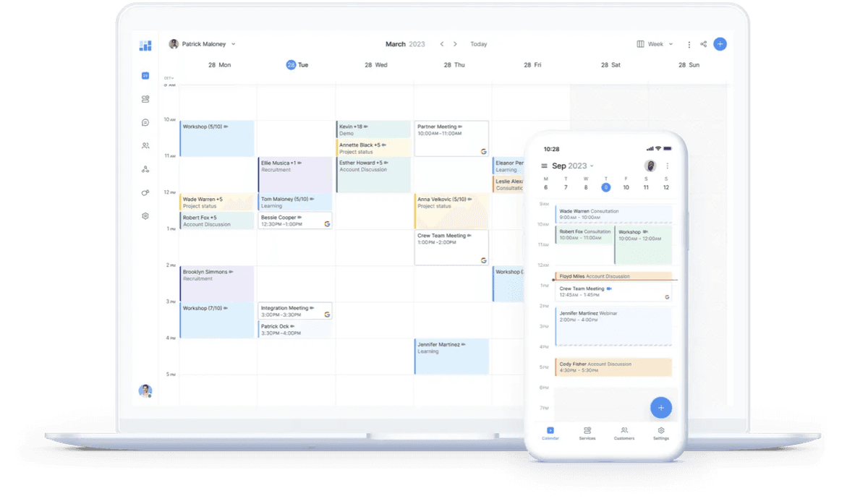This screenshot has width=868, height=504.
Task: Open Esther Howard Account Discussion event
Action: coord(373,175)
